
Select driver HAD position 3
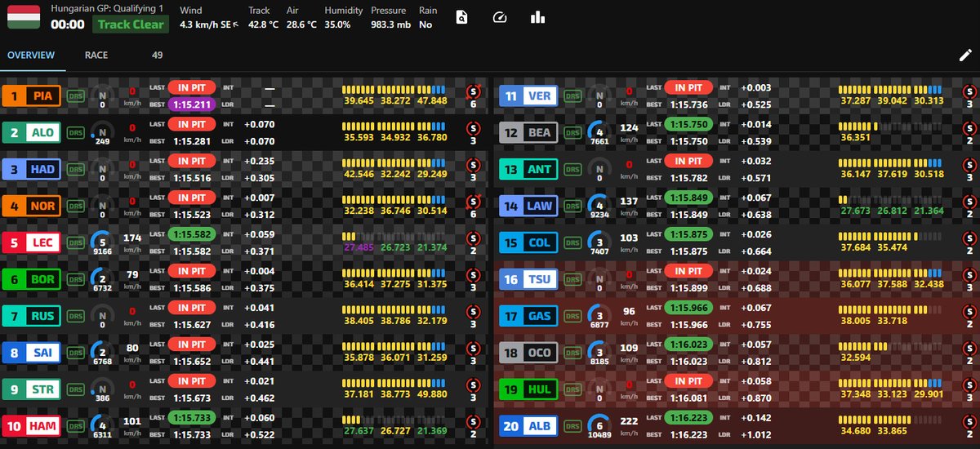(x=31, y=170)
